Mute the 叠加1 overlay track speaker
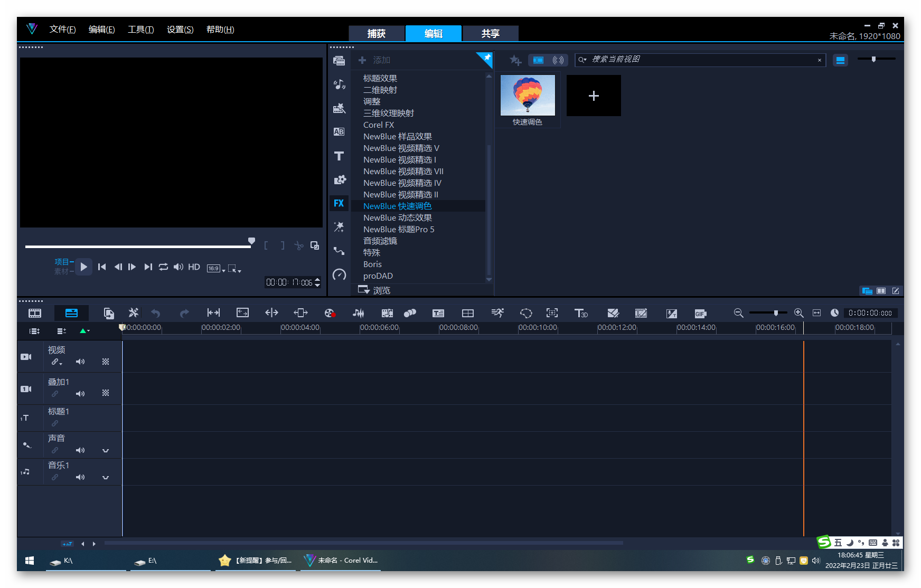This screenshot has height=588, width=921. pyautogui.click(x=80, y=394)
